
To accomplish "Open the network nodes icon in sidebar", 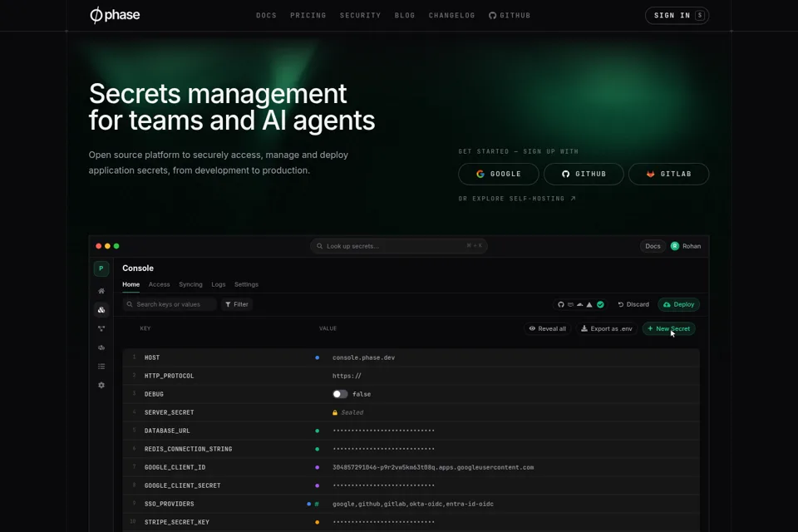I will click(101, 329).
